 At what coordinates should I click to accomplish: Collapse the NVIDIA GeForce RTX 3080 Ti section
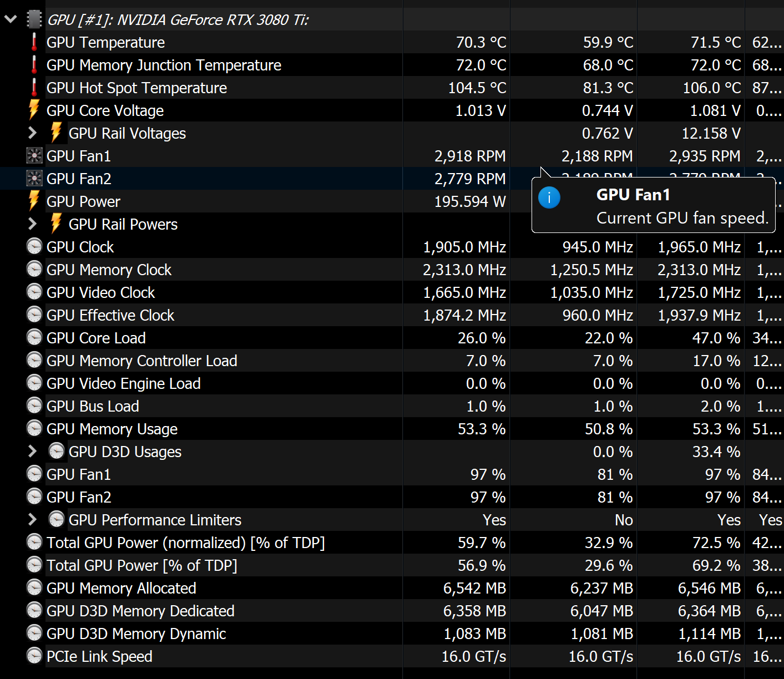11,19
